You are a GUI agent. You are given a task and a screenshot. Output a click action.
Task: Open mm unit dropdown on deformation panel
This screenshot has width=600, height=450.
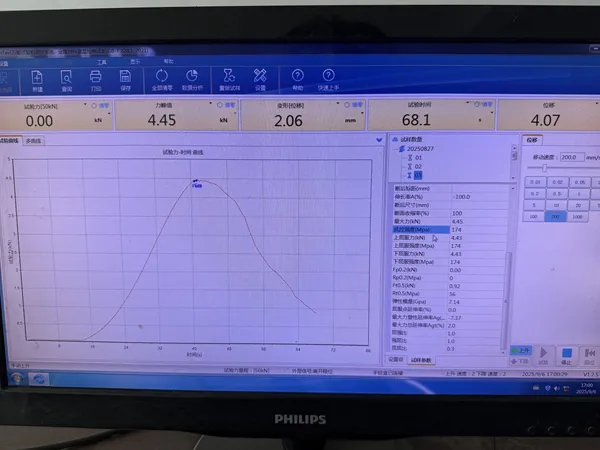(362, 113)
